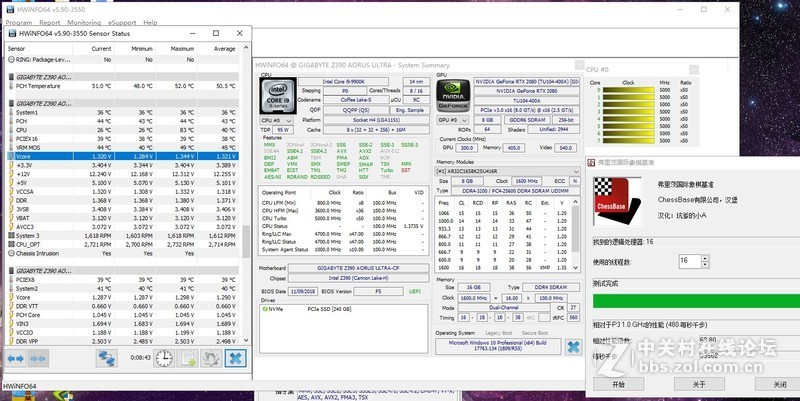Click the thread count input showing 16
Viewport: 800px width, 401px height.
[x=690, y=261]
